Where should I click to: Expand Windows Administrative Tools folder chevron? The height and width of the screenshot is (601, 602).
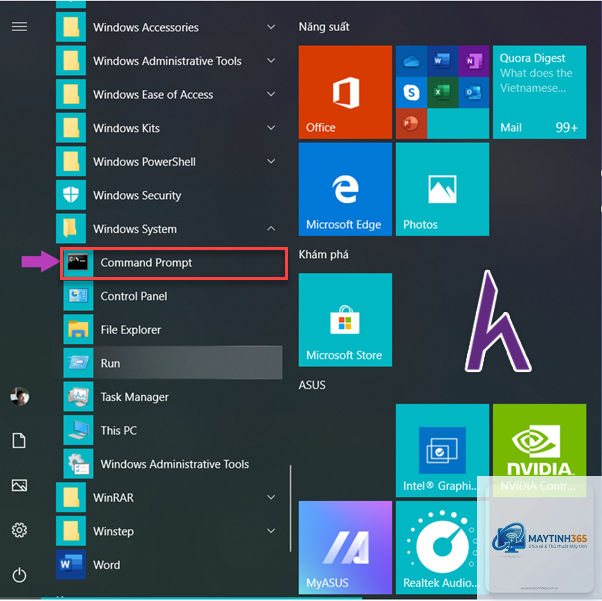click(271, 61)
